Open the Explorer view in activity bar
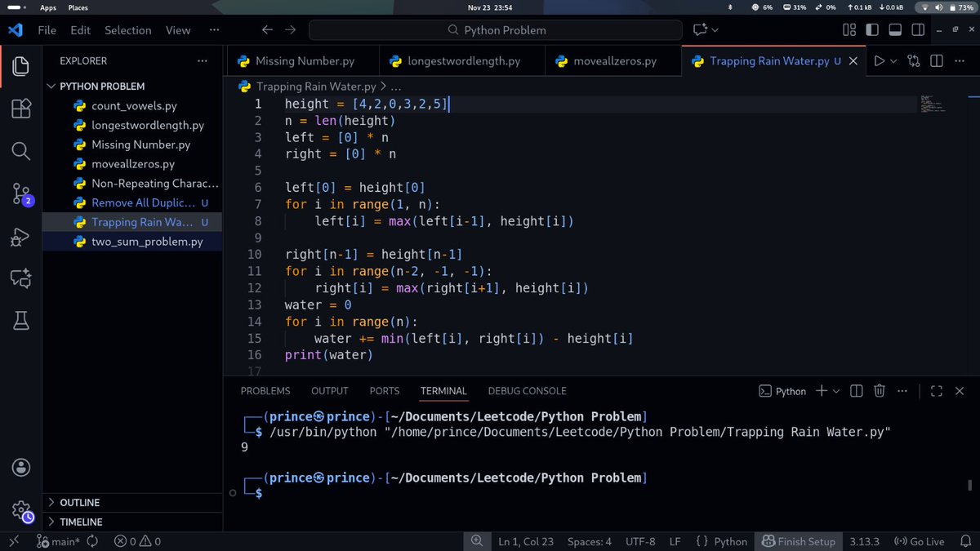 point(21,66)
